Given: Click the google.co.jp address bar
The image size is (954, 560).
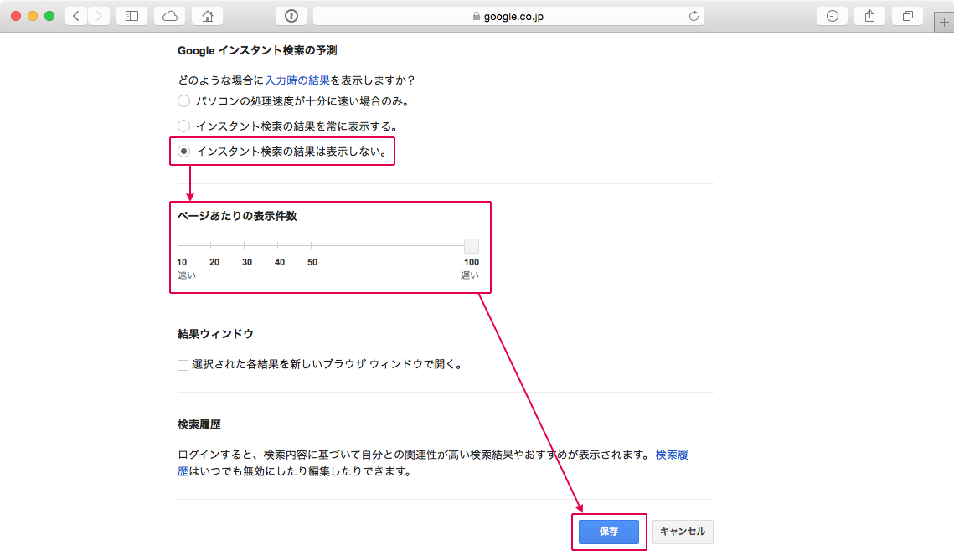Looking at the screenshot, I should (x=508, y=17).
